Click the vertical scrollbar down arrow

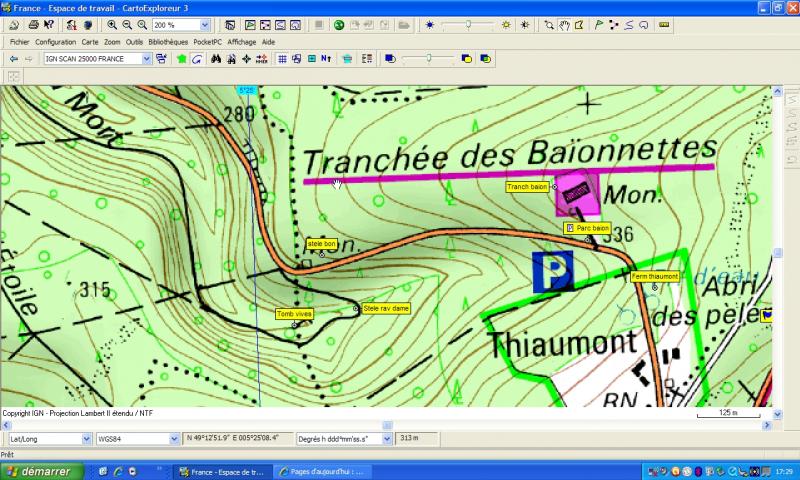click(x=778, y=414)
